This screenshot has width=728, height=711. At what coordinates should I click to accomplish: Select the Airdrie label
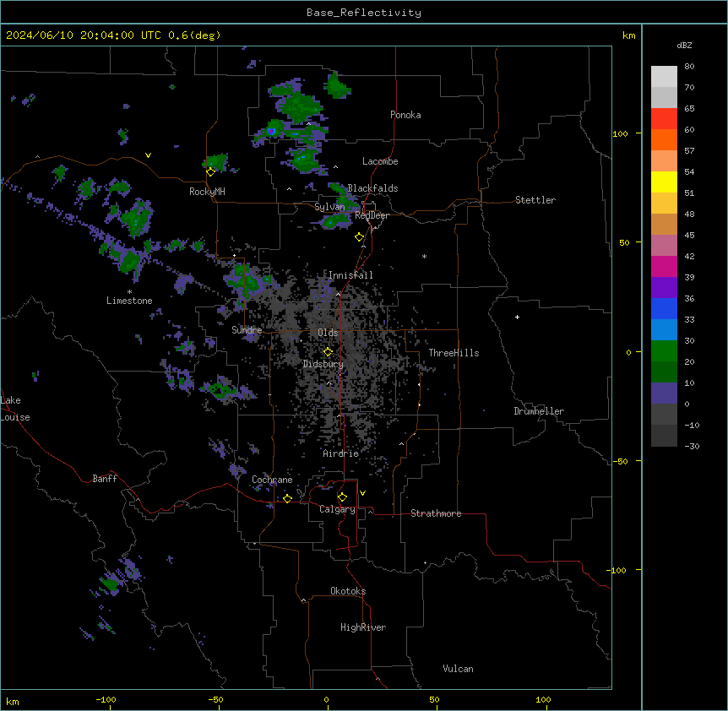coord(341,453)
